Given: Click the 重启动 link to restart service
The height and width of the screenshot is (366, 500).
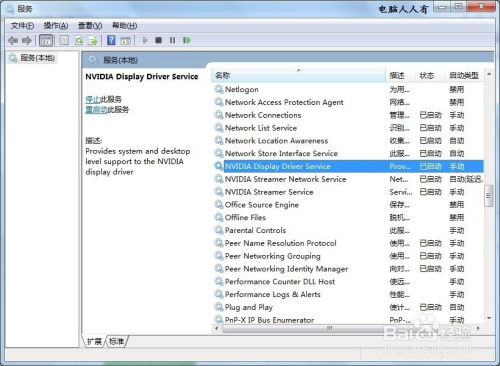Looking at the screenshot, I should [x=96, y=110].
